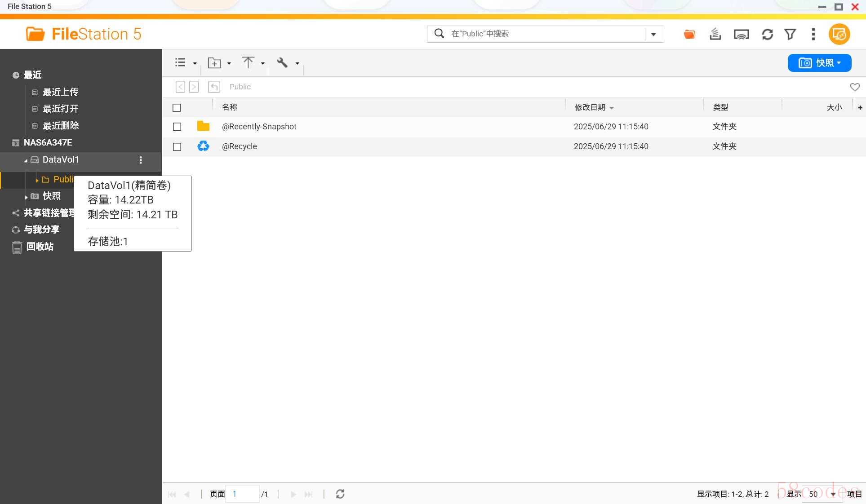The width and height of the screenshot is (866, 504).
Task: Collapse the DataVol1 tree node
Action: pos(26,160)
